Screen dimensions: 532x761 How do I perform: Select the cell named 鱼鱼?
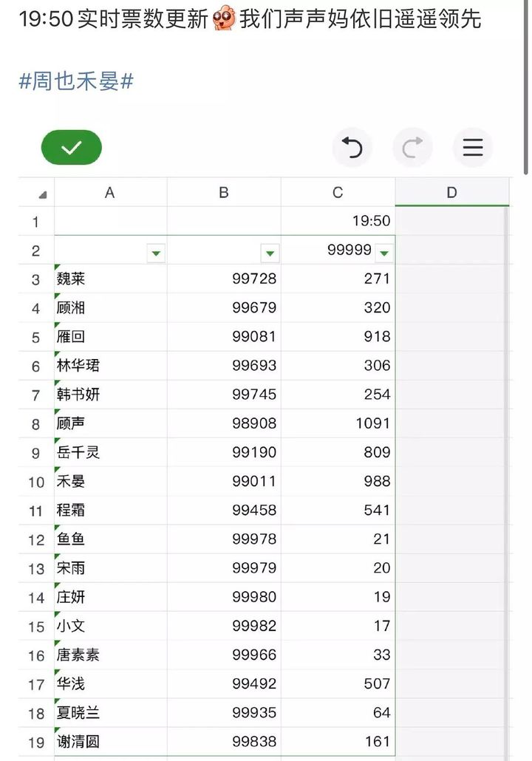(111, 539)
